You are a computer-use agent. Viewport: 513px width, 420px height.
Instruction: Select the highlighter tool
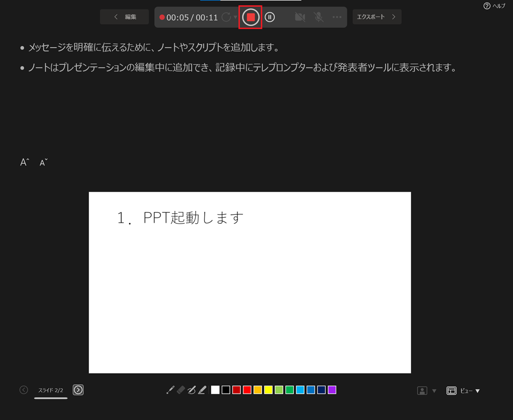[x=202, y=390]
